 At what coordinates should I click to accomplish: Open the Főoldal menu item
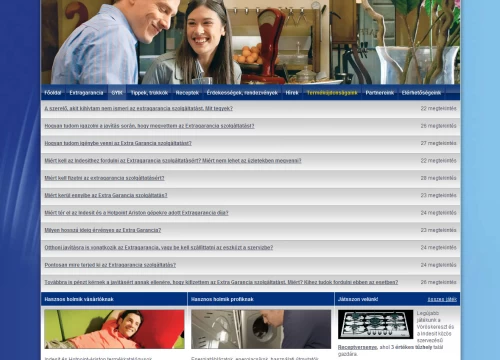(x=53, y=93)
